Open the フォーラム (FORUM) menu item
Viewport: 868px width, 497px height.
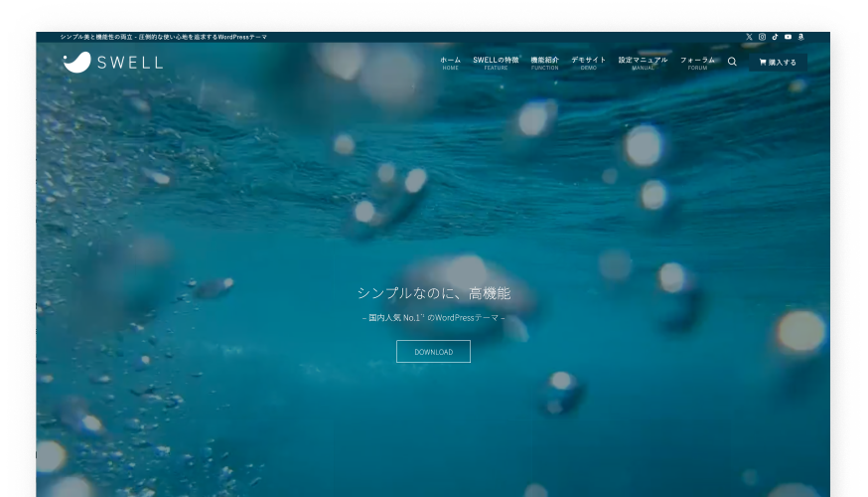point(697,62)
